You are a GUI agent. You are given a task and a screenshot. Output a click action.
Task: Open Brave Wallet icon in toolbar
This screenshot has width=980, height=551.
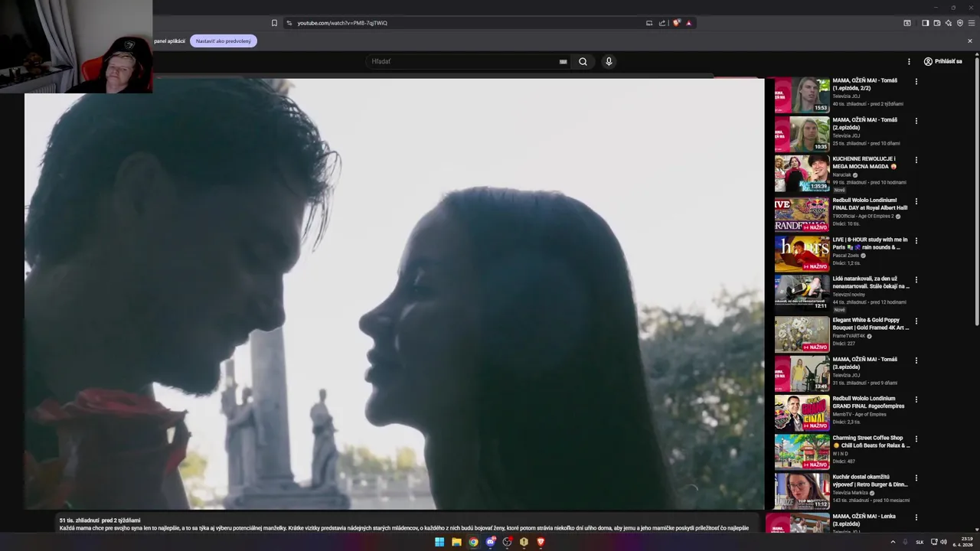pyautogui.click(x=936, y=23)
